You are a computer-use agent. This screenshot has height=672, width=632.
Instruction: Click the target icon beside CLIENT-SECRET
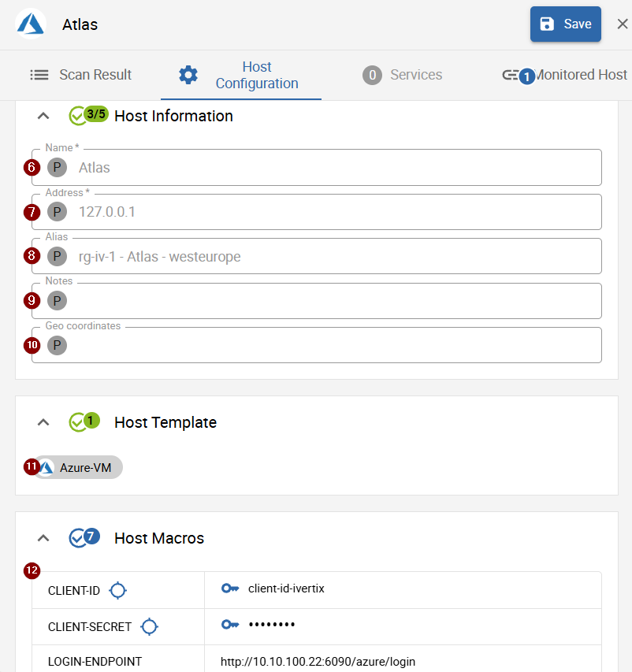(x=149, y=626)
